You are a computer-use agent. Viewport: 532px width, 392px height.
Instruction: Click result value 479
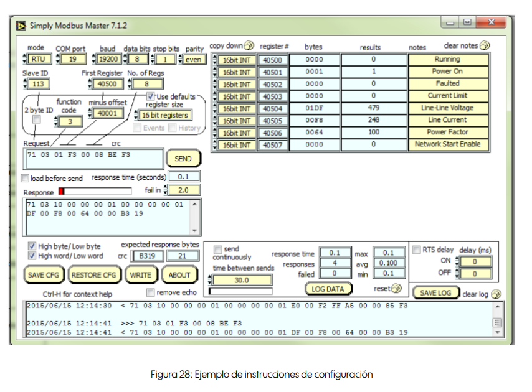coord(374,108)
